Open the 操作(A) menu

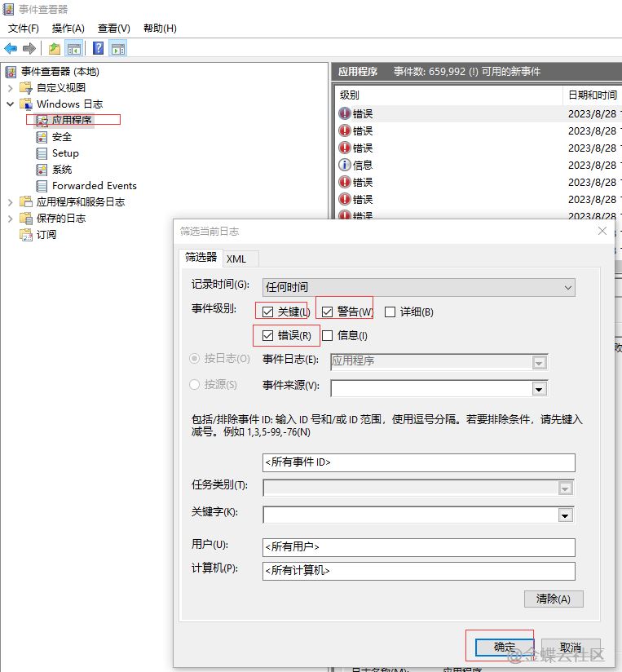click(x=68, y=29)
